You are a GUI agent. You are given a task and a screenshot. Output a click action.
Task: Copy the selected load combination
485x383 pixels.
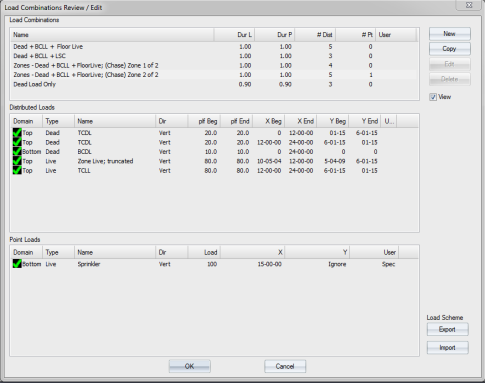coord(449,49)
